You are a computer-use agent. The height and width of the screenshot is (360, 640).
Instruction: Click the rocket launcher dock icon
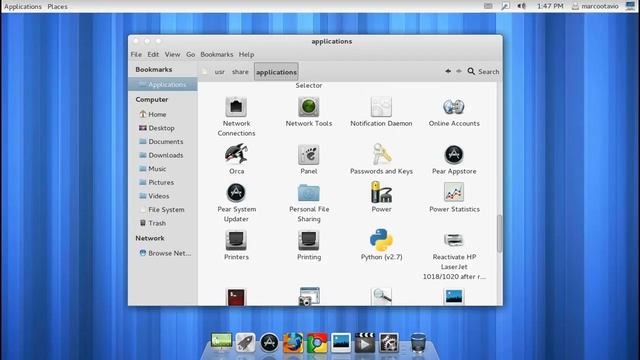pos(245,342)
